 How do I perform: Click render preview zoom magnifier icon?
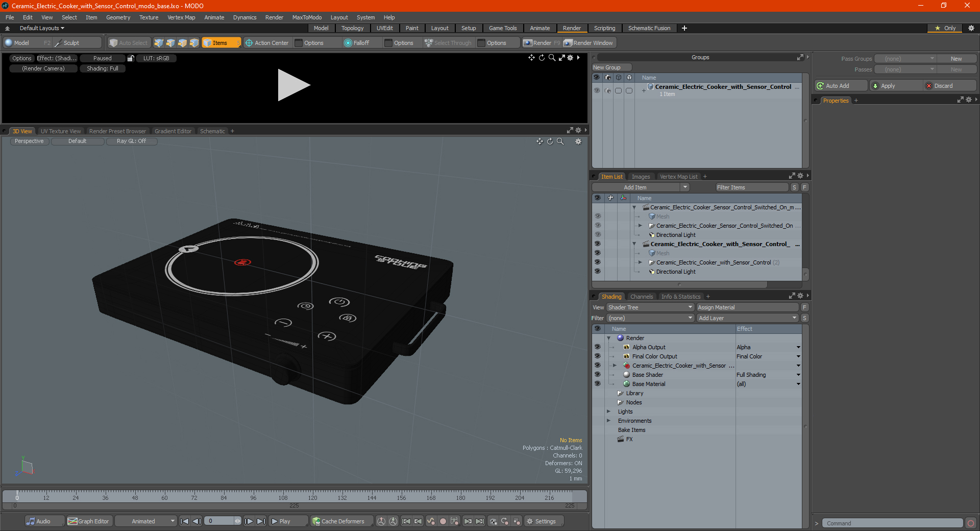tap(552, 58)
